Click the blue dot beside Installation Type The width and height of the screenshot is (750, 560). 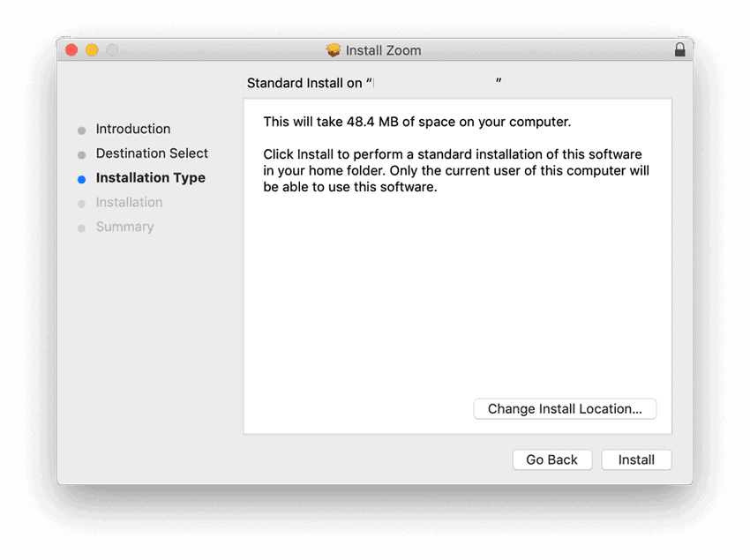pyautogui.click(x=83, y=178)
